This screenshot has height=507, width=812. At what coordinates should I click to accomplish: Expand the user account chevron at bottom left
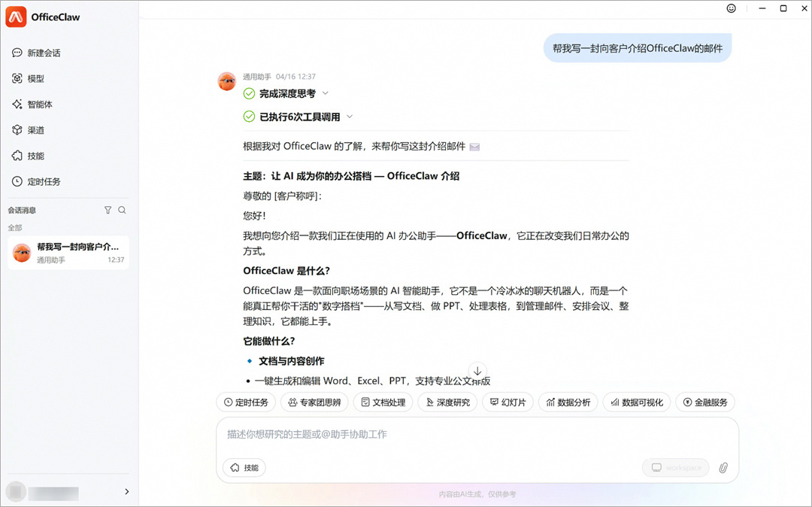[x=127, y=491]
